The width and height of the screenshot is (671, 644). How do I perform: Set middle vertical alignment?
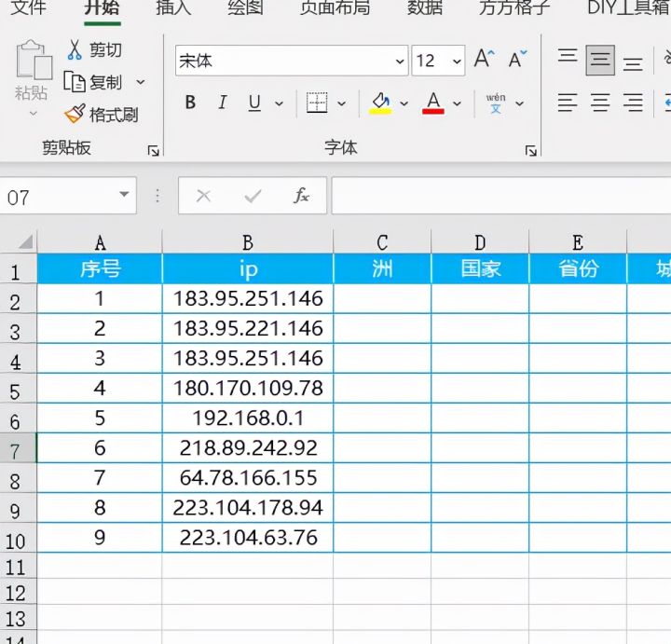600,60
